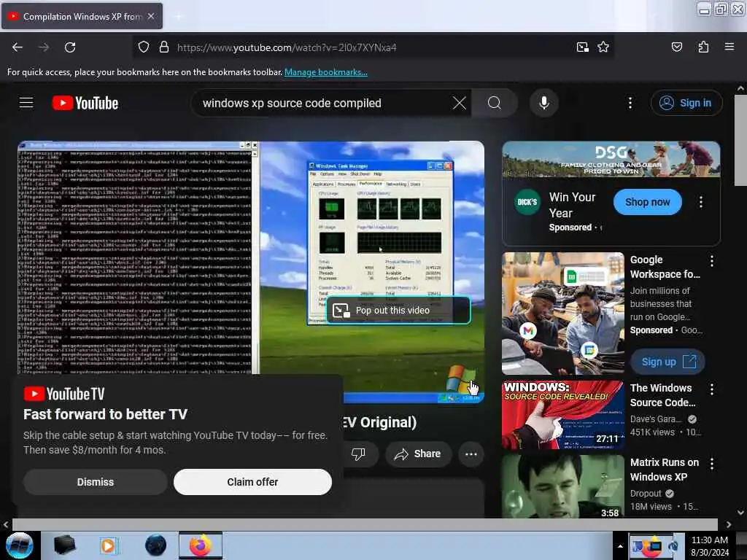747x560 pixels.
Task: Open options for the DICK'S ad
Action: pos(701,202)
